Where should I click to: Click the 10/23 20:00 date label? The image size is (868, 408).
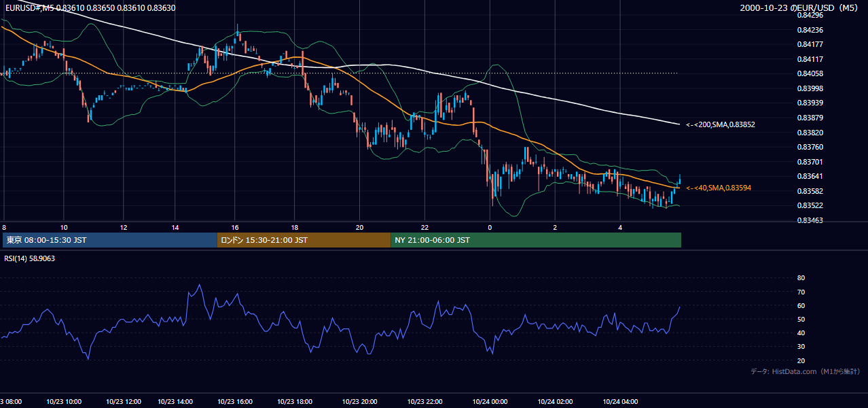click(x=360, y=402)
